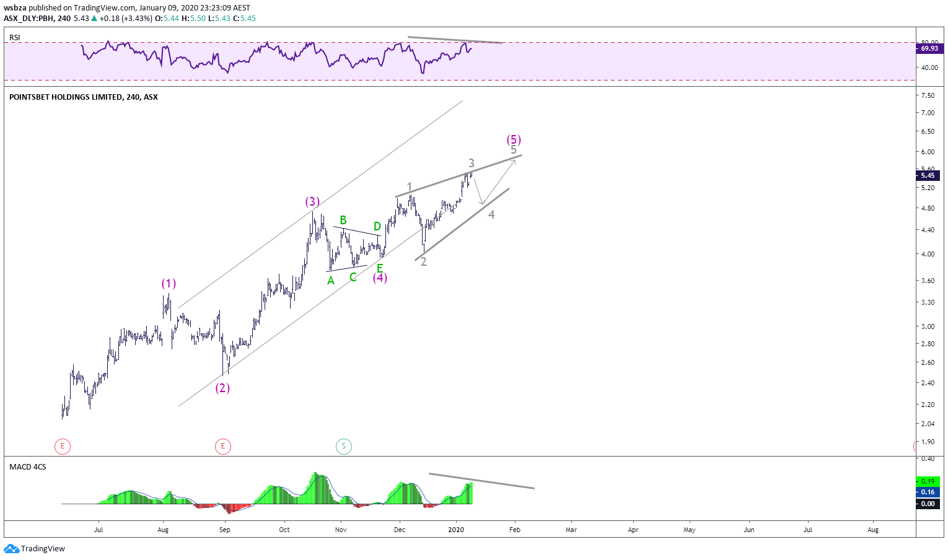
Task: Click the purple (5) wave label
Action: pyautogui.click(x=514, y=139)
